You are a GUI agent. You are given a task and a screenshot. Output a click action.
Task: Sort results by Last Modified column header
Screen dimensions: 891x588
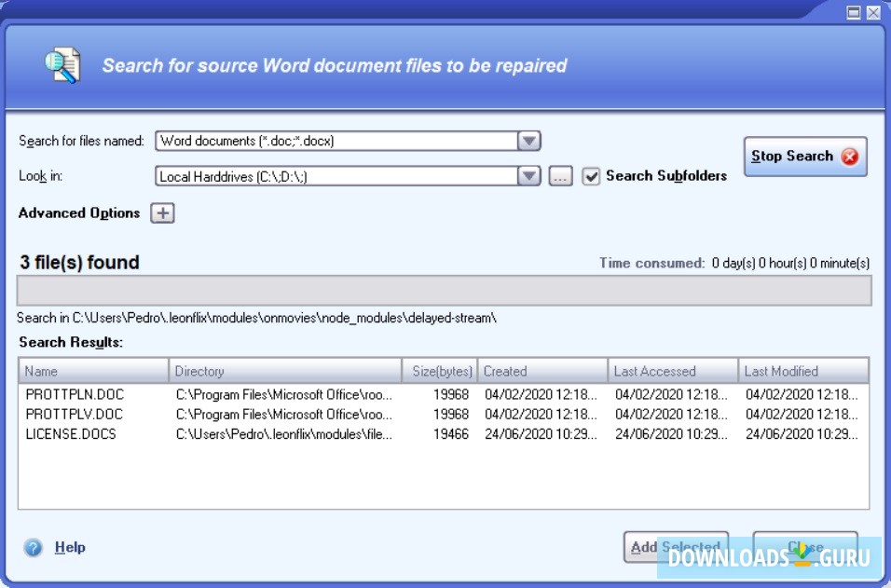(803, 371)
